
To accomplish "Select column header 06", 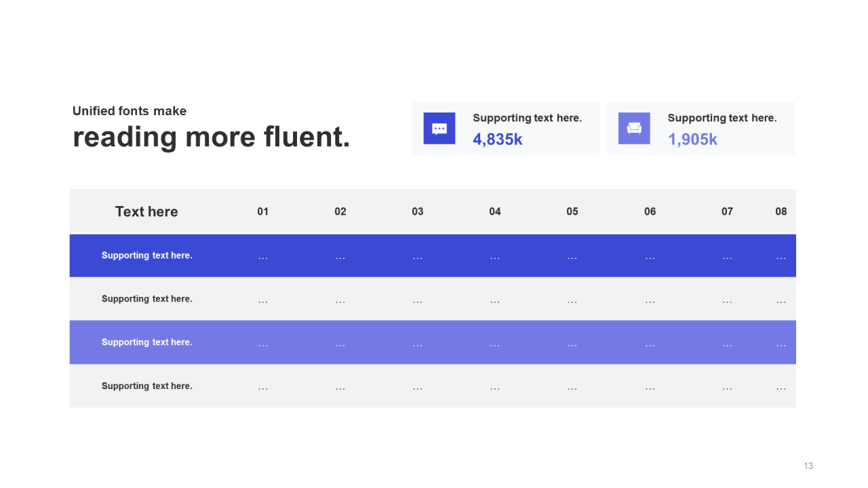I will click(x=650, y=211).
